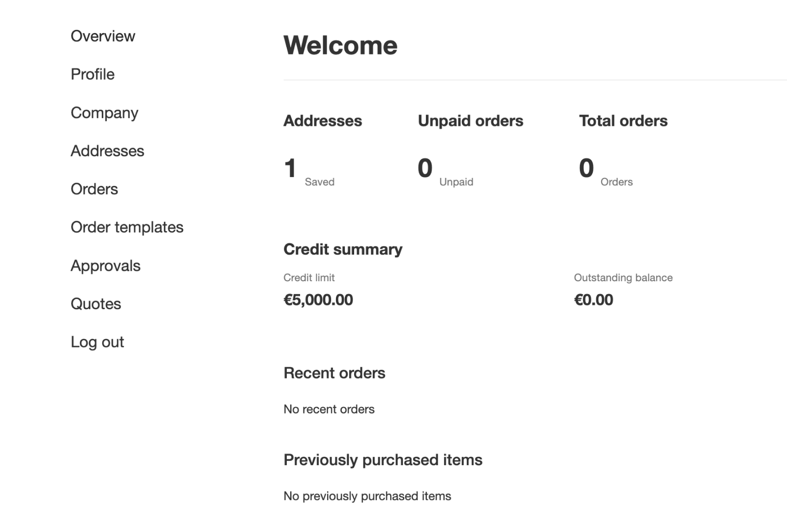Log out of the account
This screenshot has width=787, height=532.
tap(97, 342)
